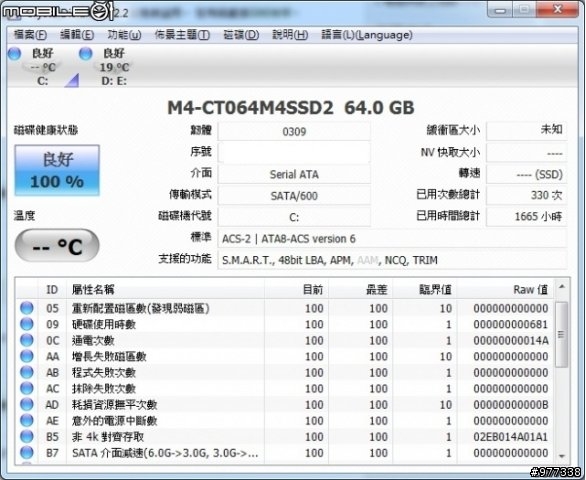
Task: Click the status icon of row 05
Action: tap(27, 308)
